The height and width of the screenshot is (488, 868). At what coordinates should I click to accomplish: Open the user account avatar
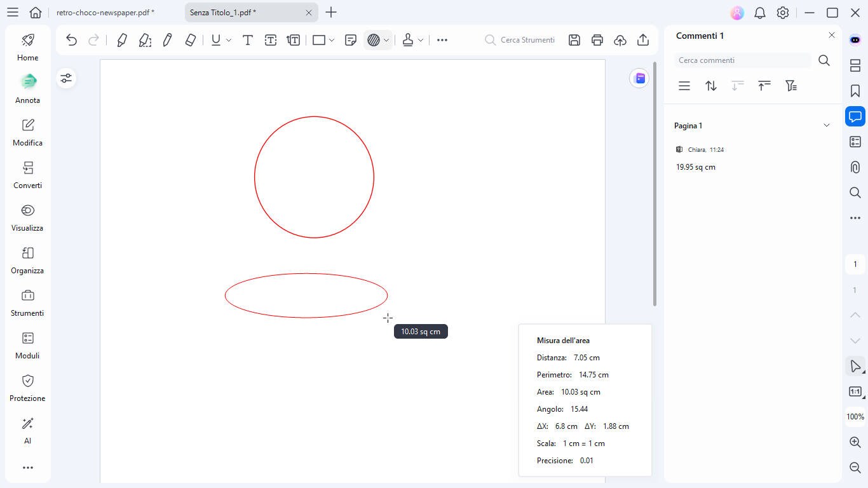(x=737, y=13)
